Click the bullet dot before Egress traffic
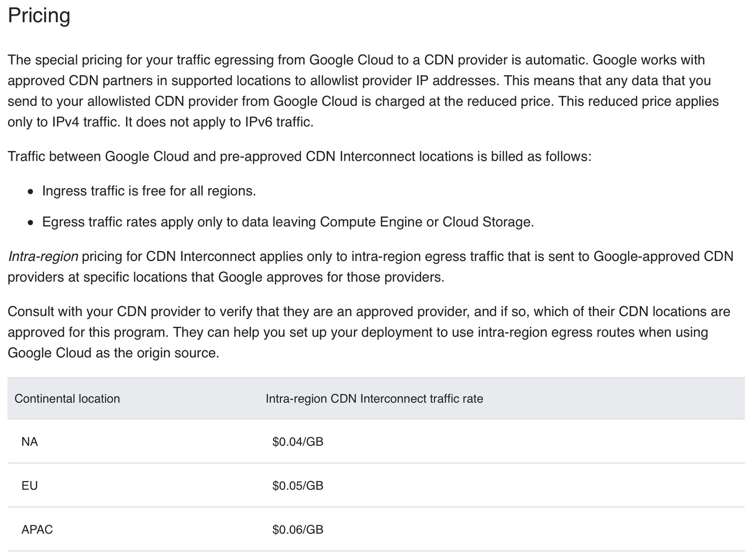752x560 pixels. [31, 223]
